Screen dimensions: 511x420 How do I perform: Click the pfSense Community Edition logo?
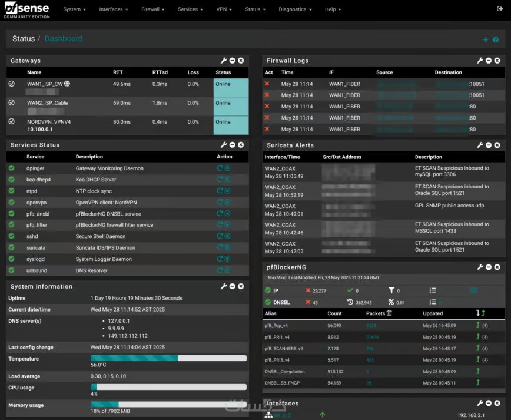click(x=26, y=10)
